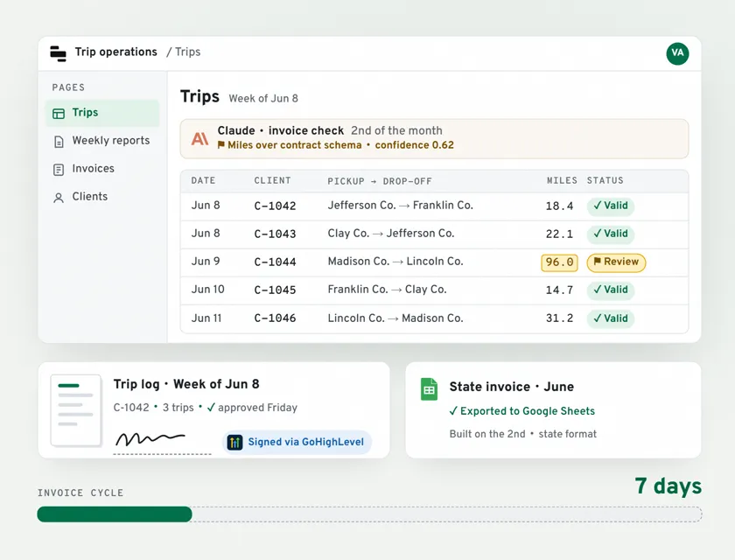Viewport: 735px width, 560px height.
Task: Click the Trips breadcrumb segment
Action: pyautogui.click(x=187, y=52)
